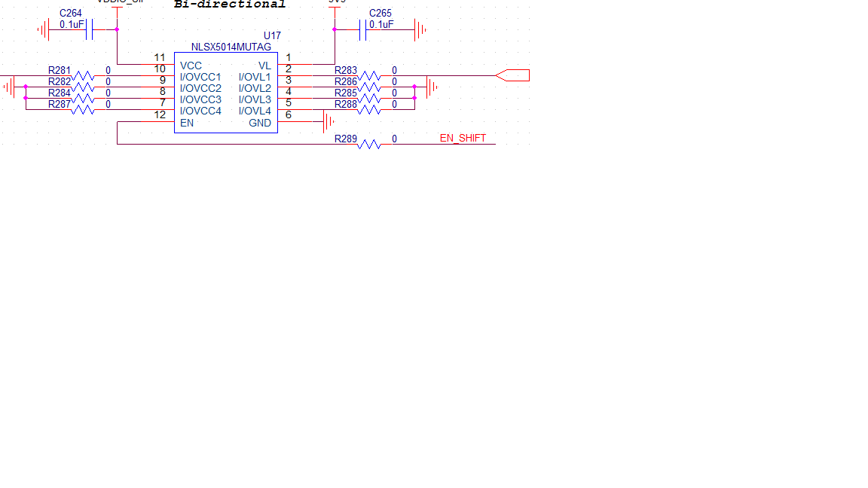Select pin number 9 at I/OVCC2
This screenshot has width=868, height=488.
tap(162, 81)
